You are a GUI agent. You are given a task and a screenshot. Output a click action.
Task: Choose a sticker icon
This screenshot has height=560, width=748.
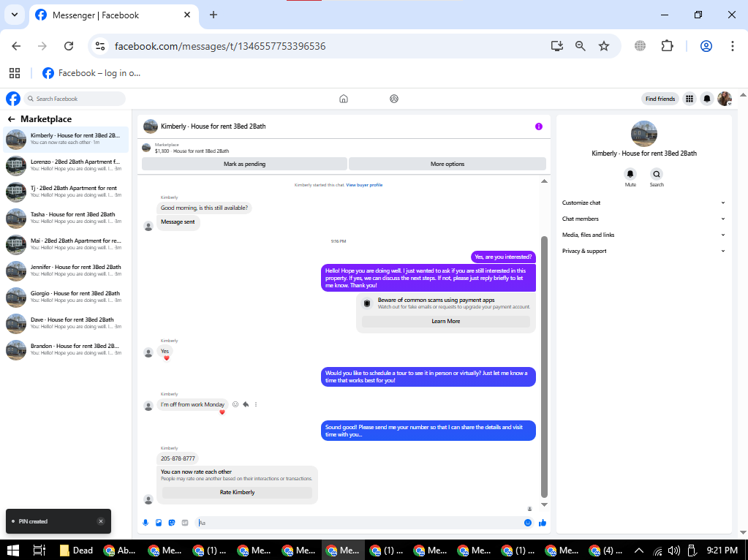(x=172, y=523)
